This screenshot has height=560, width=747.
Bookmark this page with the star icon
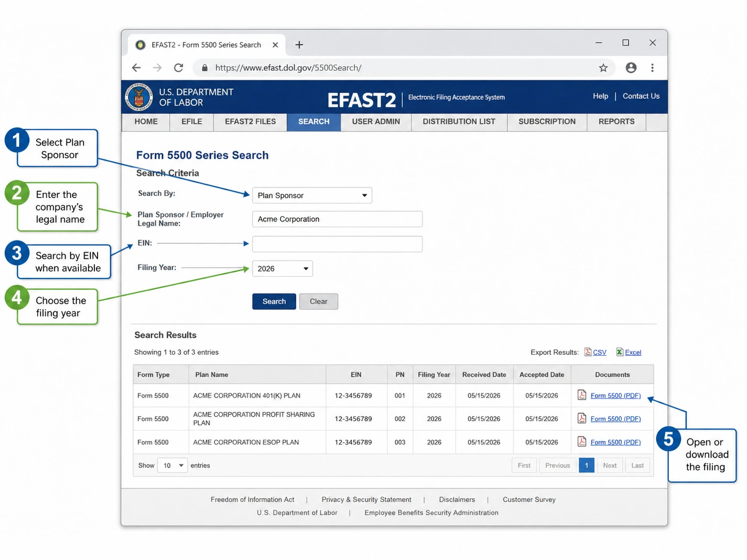[603, 68]
